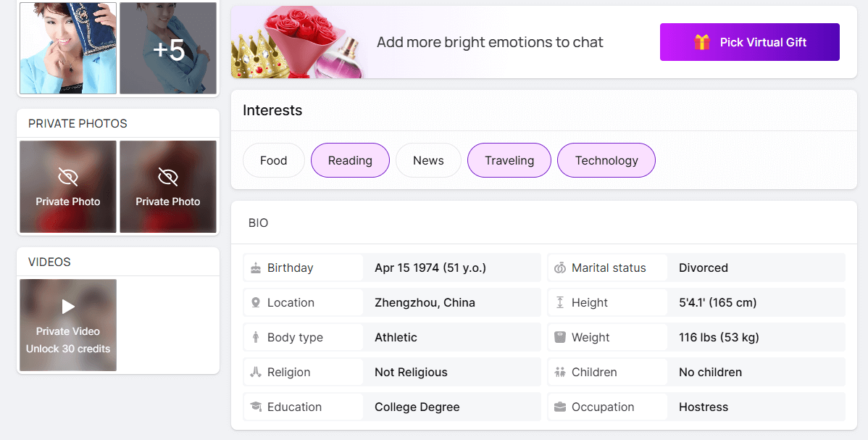Click the children icon in bio
This screenshot has height=440, width=868.
[560, 373]
